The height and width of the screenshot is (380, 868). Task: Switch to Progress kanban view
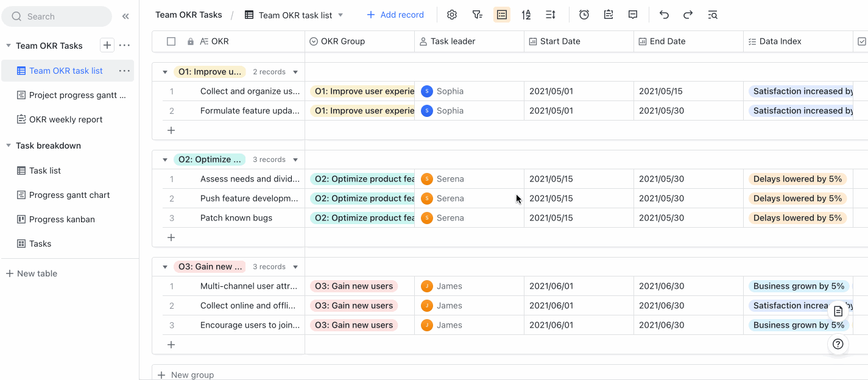click(62, 219)
